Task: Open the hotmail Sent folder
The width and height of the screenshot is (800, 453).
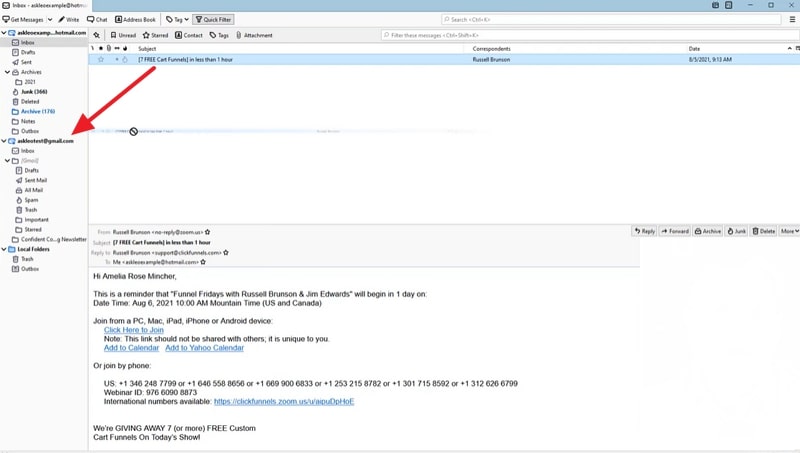Action: click(26, 62)
